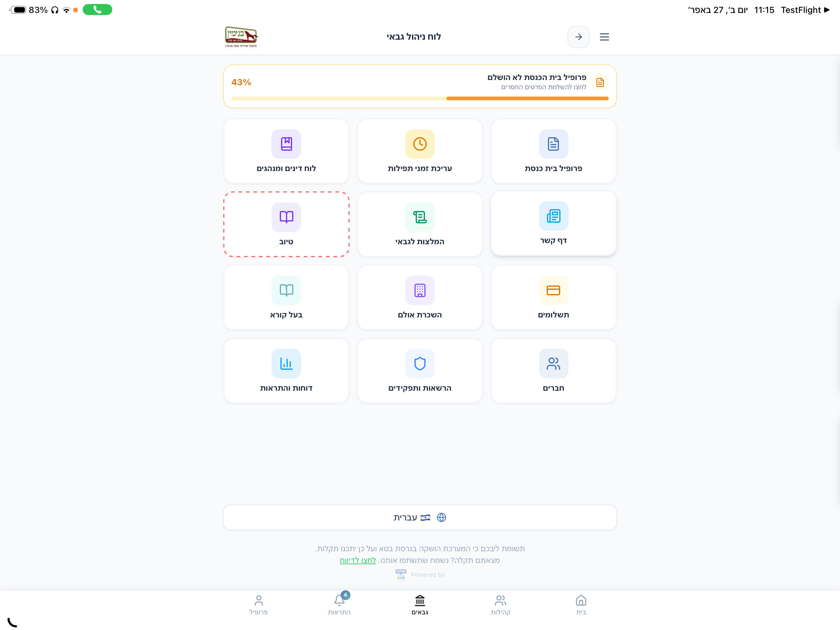Open דוחות והתראות chart icon

tap(286, 364)
